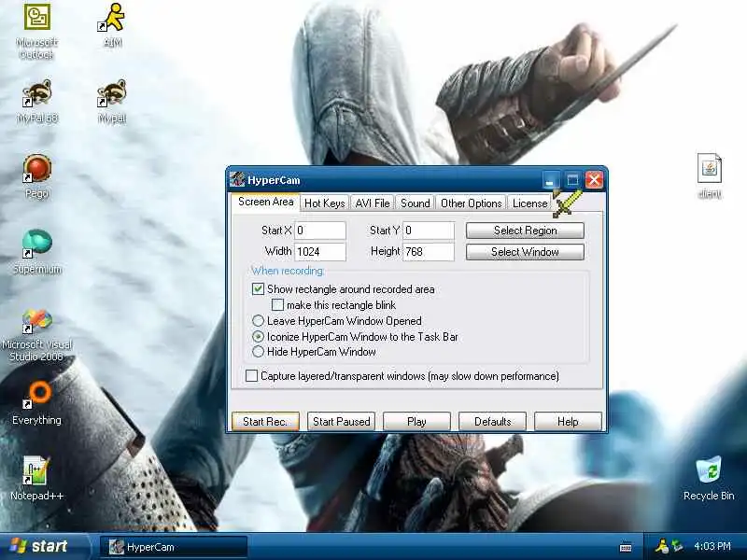
Task: Select Iconize HyperCam Window to Task Bar
Action: click(x=258, y=337)
